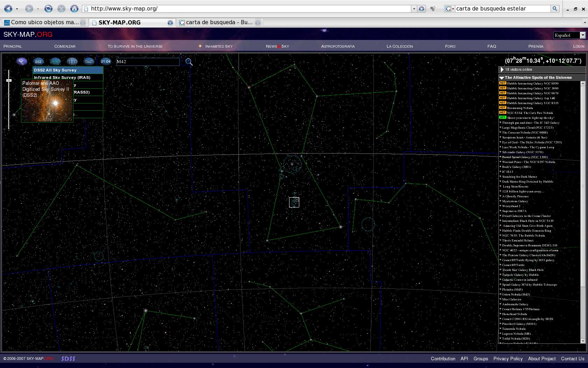The image size is (588, 368).
Task: Open La Colección menu item
Action: point(400,46)
